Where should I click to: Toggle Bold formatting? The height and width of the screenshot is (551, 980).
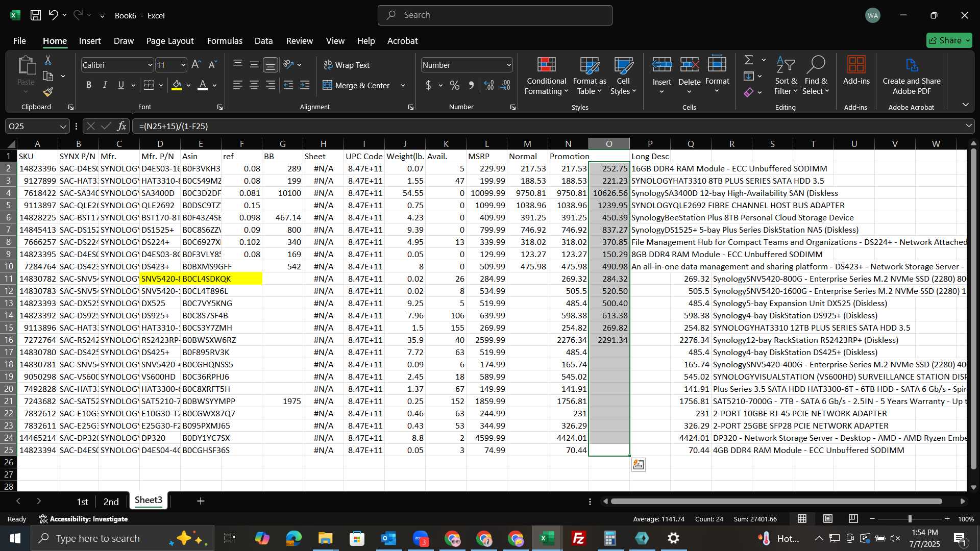(x=89, y=85)
